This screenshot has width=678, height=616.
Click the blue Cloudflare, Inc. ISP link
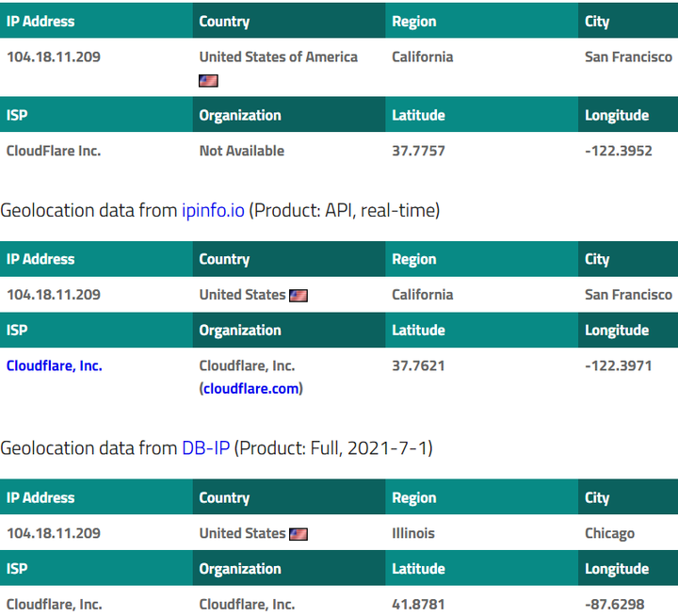point(54,366)
